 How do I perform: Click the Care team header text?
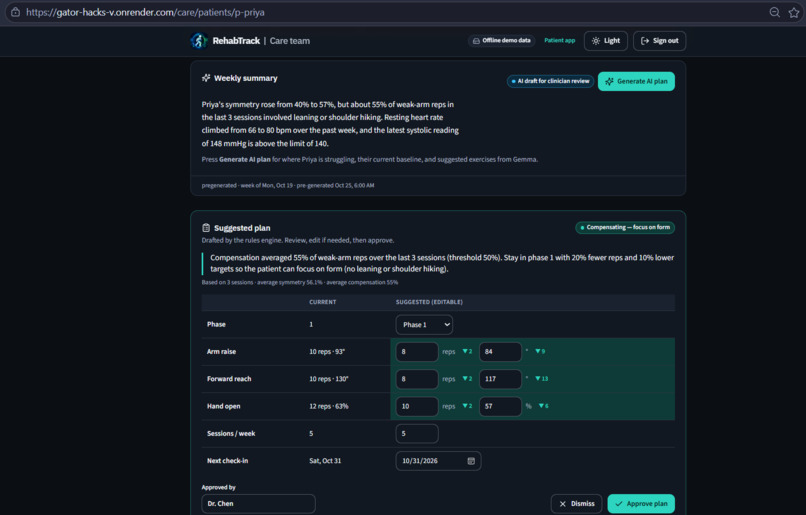[x=289, y=41]
